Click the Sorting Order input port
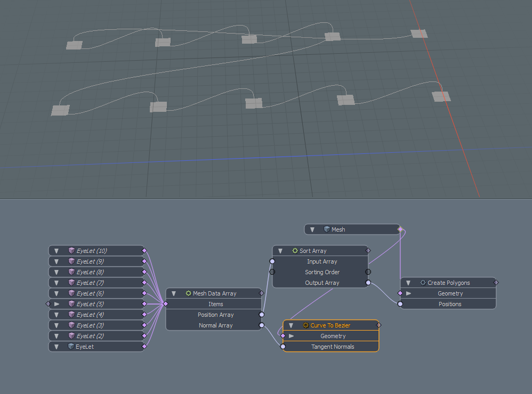Screen dimensions: 532x394 tap(272, 272)
